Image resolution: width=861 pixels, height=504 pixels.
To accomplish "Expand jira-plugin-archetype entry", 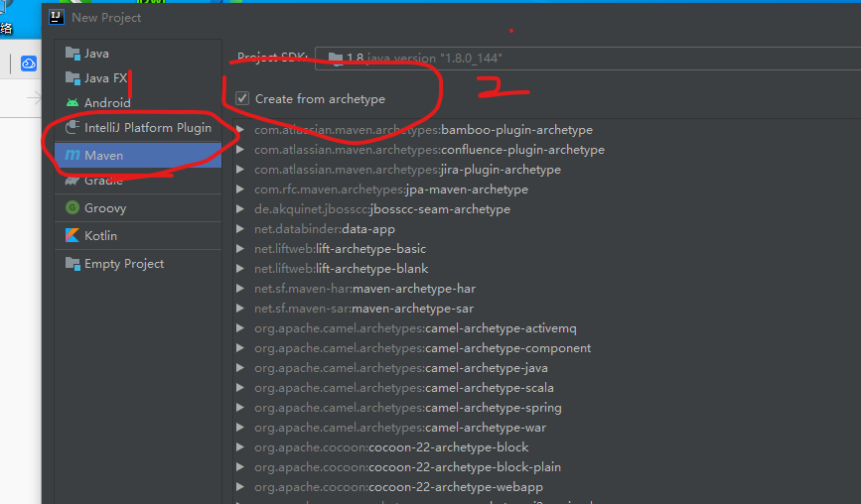I will 240,169.
